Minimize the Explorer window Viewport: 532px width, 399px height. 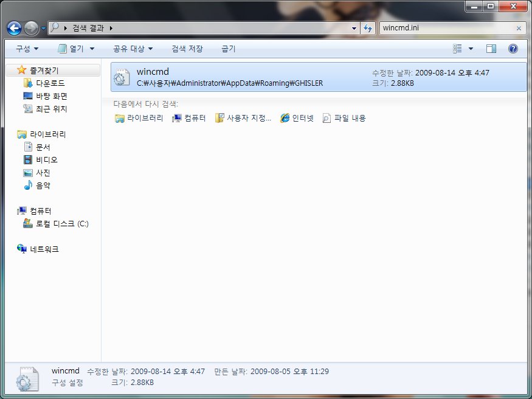coord(474,6)
